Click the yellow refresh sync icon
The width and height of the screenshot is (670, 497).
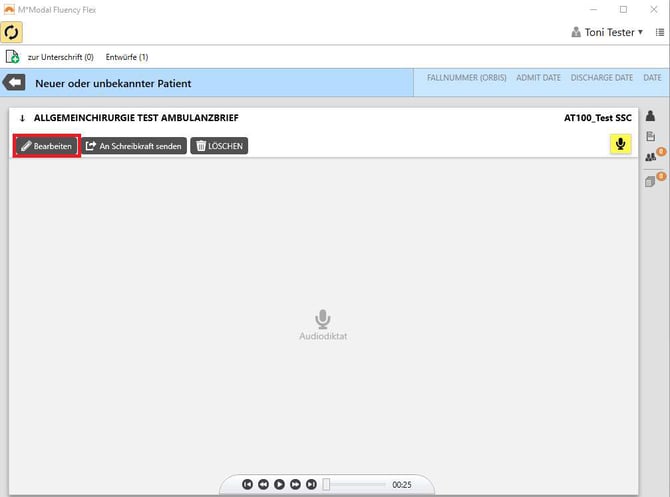click(14, 32)
